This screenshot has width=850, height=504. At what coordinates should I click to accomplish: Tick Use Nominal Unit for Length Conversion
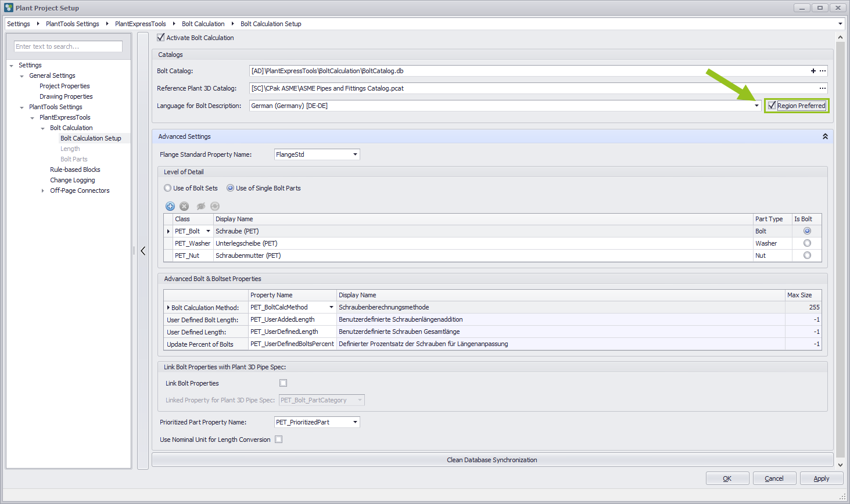click(278, 440)
